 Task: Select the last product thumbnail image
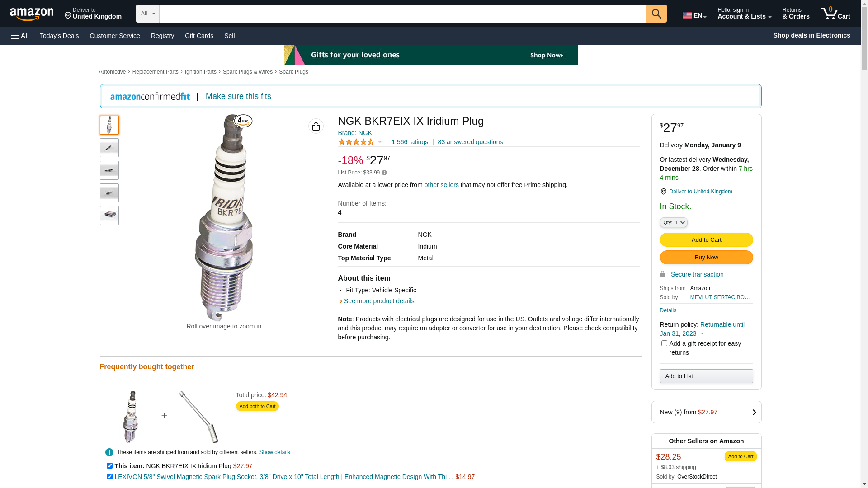tap(109, 216)
